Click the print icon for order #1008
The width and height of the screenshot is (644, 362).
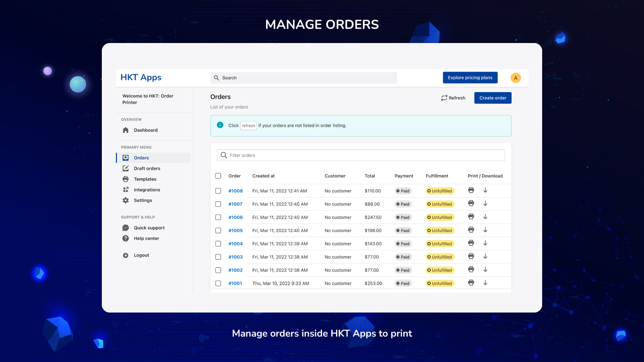point(471,190)
